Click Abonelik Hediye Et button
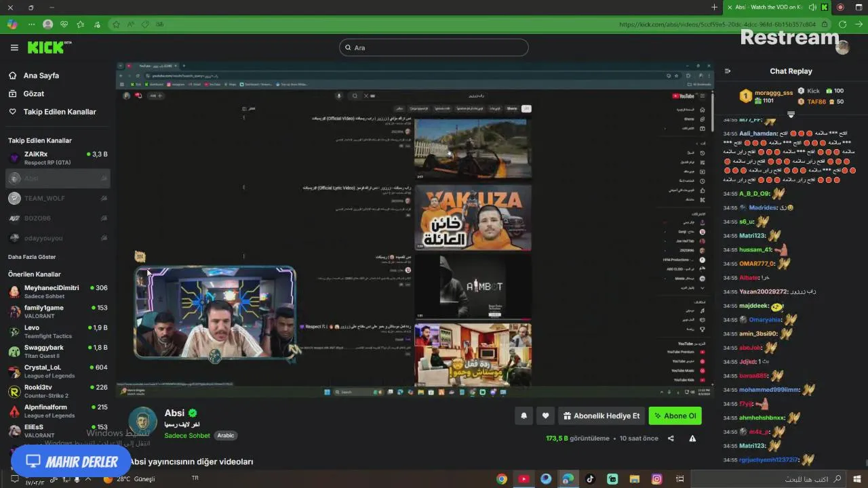The image size is (868, 488). (601, 416)
